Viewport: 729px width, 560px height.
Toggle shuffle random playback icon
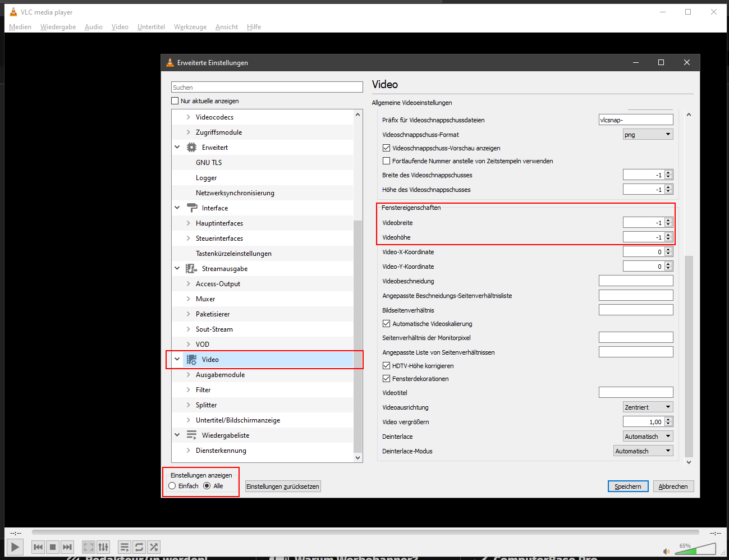point(154,547)
